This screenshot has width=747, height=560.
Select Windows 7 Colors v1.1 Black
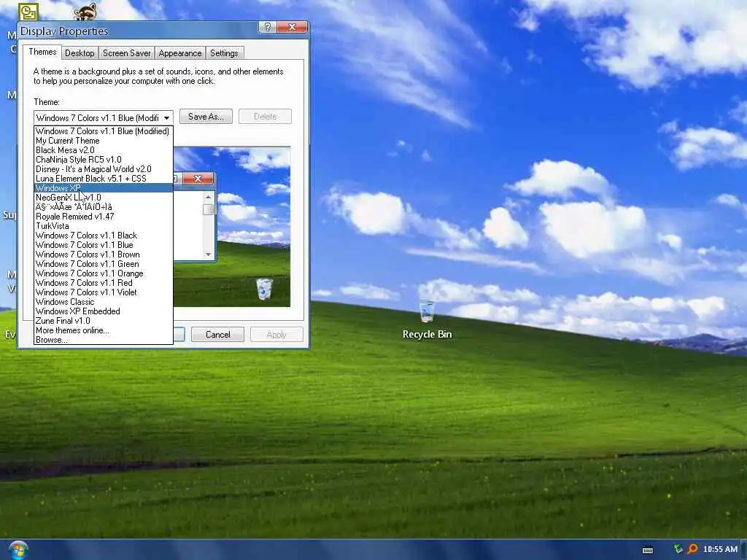click(x=104, y=236)
